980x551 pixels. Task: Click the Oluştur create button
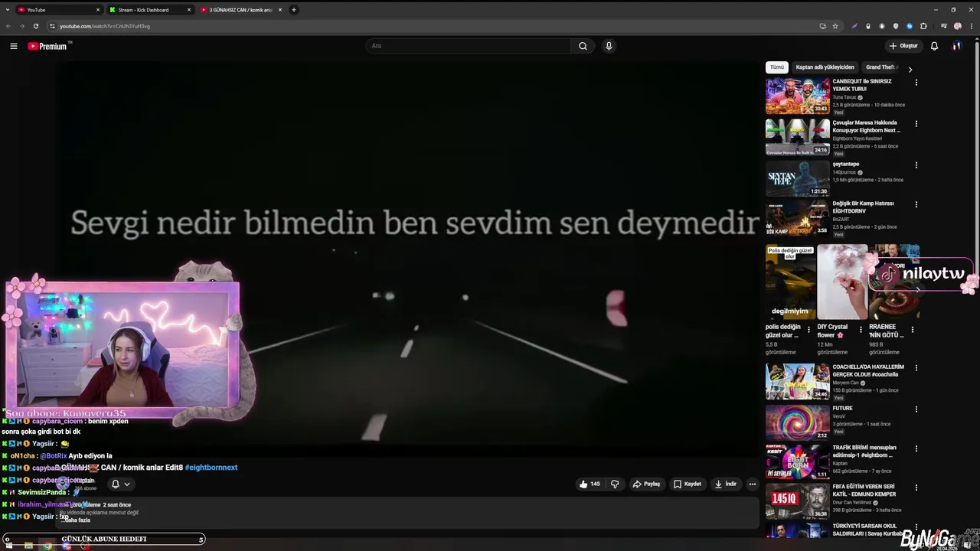(x=903, y=46)
